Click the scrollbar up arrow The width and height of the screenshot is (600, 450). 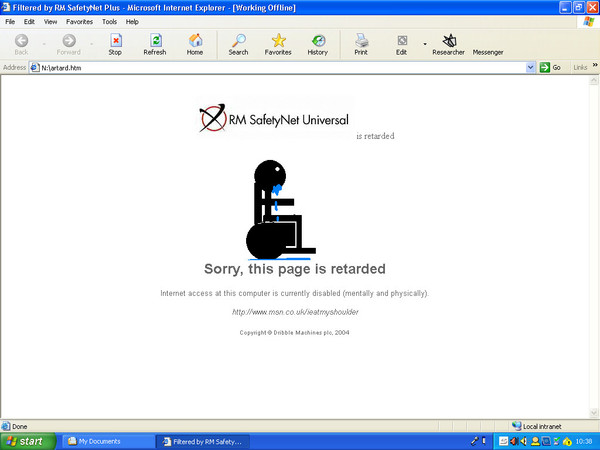(594, 80)
